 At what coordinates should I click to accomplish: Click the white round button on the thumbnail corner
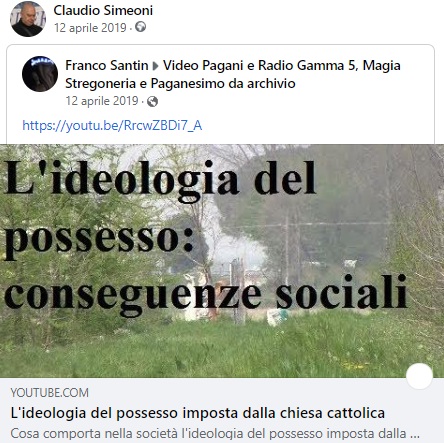(419, 376)
